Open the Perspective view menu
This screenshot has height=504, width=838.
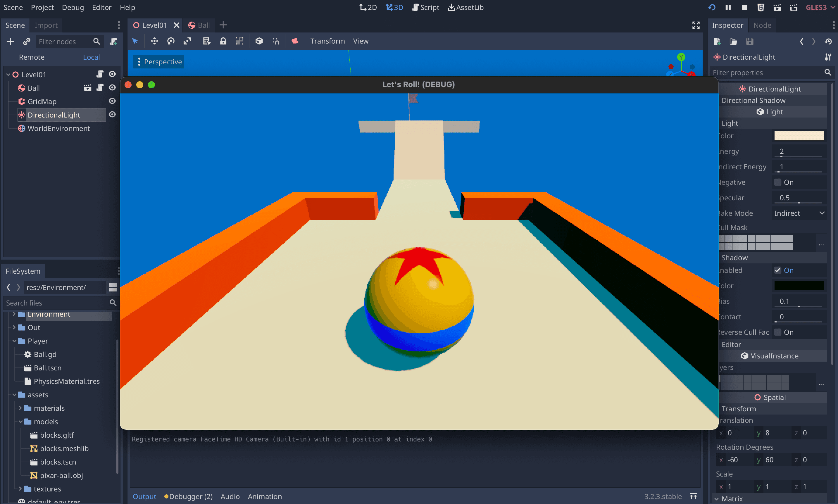click(159, 62)
